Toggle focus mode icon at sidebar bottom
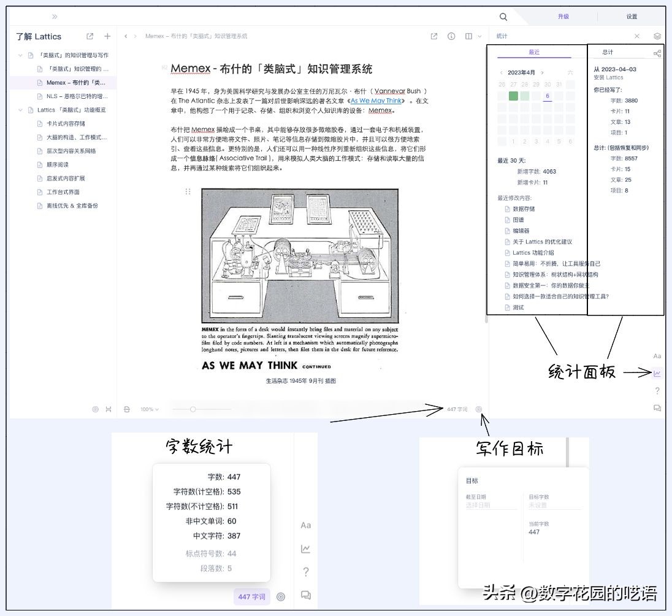Screen dimensions: 672x616 [x=109, y=410]
